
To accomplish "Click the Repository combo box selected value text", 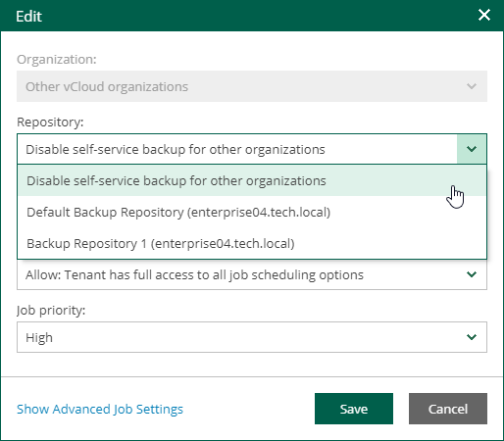I will point(176,150).
